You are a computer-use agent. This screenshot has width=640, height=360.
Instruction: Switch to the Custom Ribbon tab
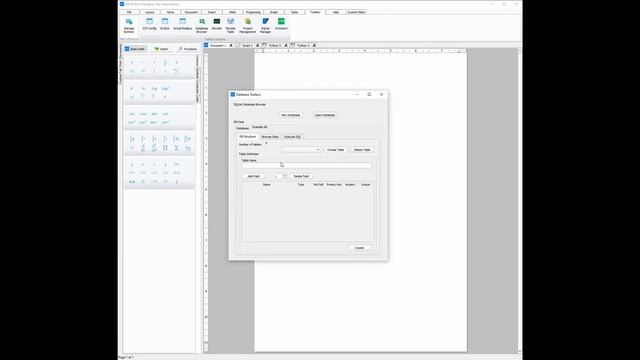357,12
